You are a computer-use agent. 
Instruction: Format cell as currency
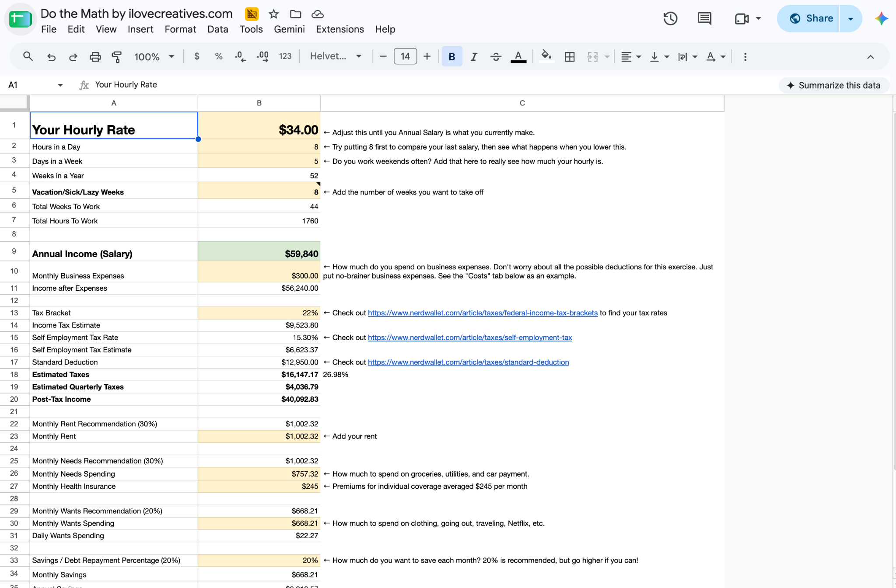(x=197, y=56)
